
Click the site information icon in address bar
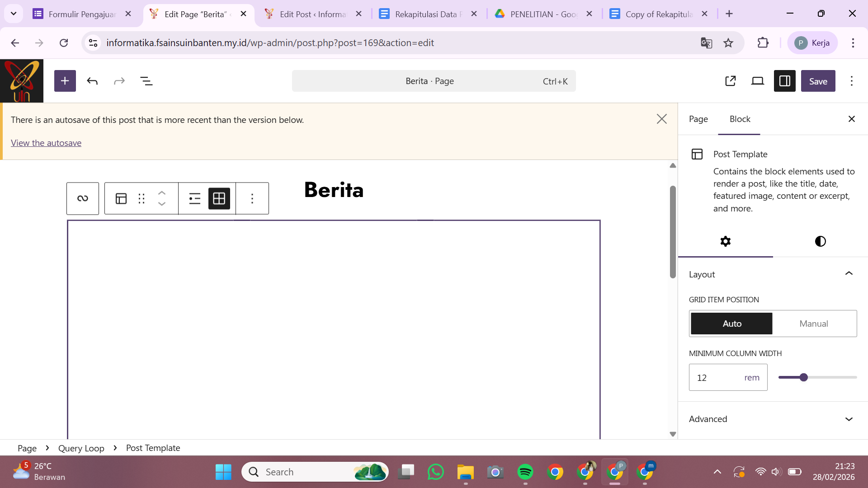click(x=93, y=43)
